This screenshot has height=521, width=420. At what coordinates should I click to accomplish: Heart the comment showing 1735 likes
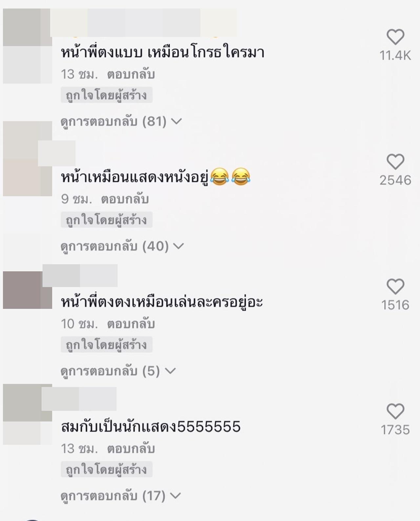click(x=395, y=411)
